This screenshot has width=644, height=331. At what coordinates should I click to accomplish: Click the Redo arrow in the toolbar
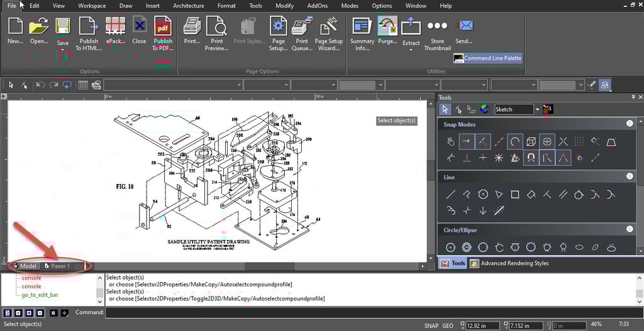[54, 85]
